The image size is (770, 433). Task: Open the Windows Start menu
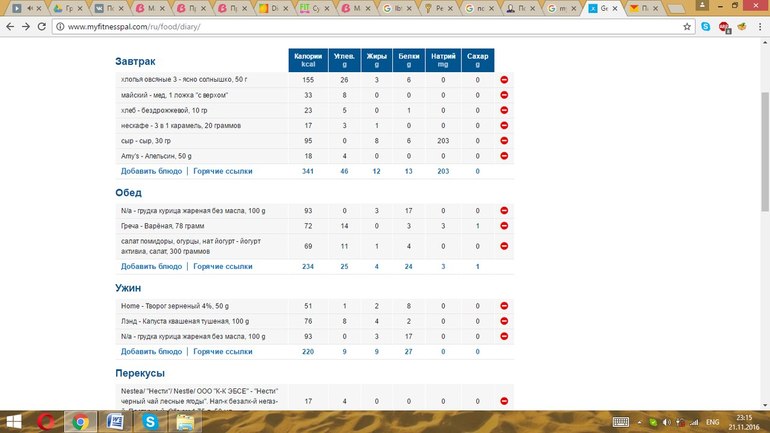(14, 422)
